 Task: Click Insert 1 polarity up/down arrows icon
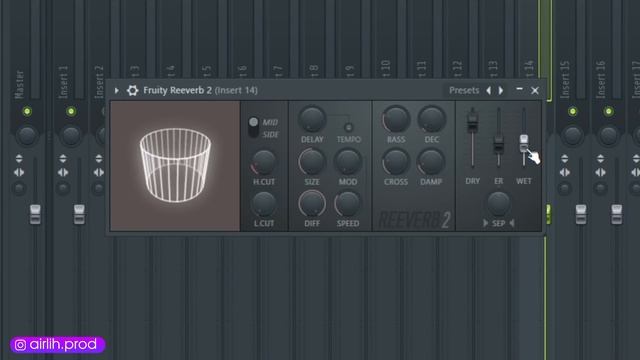[x=63, y=158]
